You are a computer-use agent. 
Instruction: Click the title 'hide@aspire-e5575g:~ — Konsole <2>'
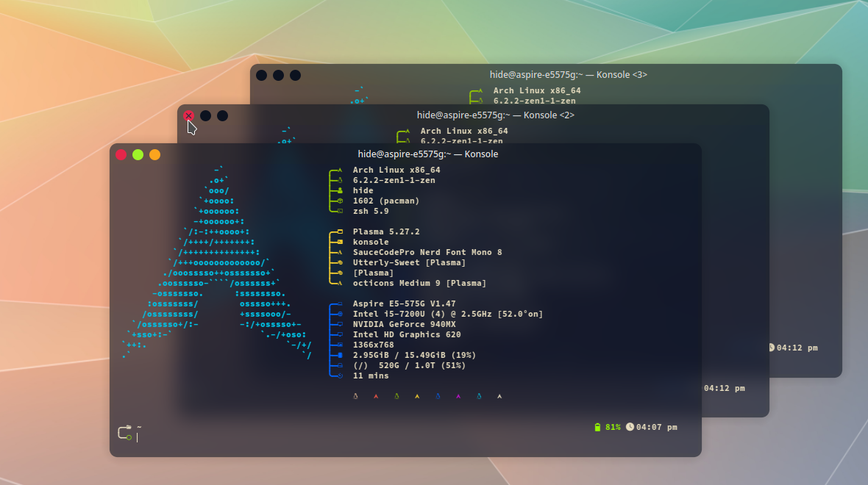[x=496, y=115]
